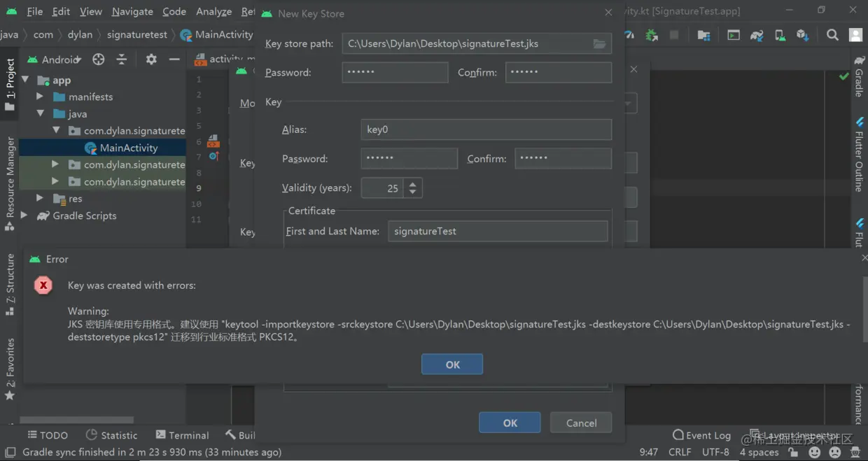The width and height of the screenshot is (868, 461).
Task: Click the happy face status bar icon
Action: [815, 453]
